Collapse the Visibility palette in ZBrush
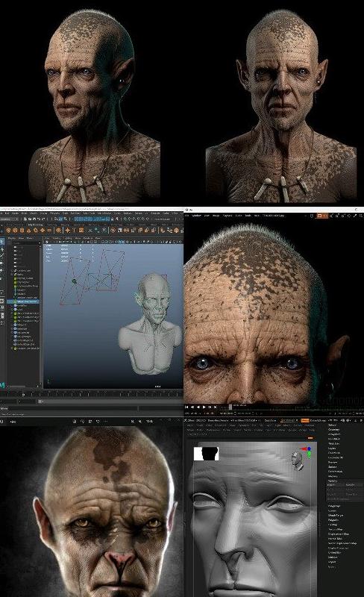This screenshot has width=364, height=597. pyautogui.click(x=333, y=481)
